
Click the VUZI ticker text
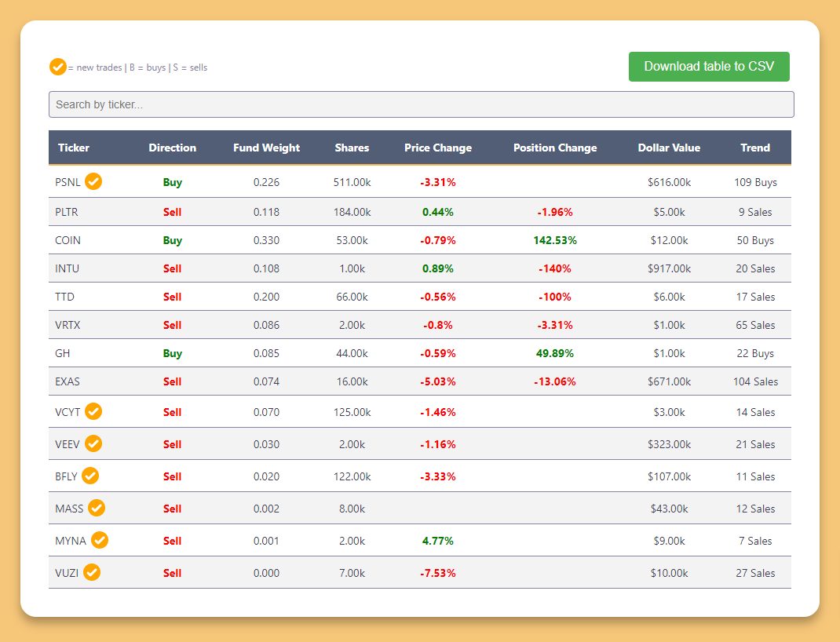[67, 573]
